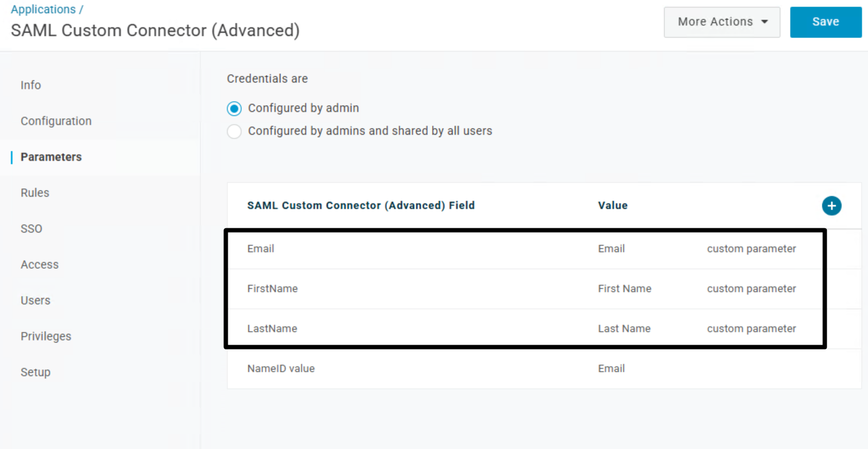The height and width of the screenshot is (449, 868).
Task: Open the LastName parameter row
Action: (x=272, y=329)
